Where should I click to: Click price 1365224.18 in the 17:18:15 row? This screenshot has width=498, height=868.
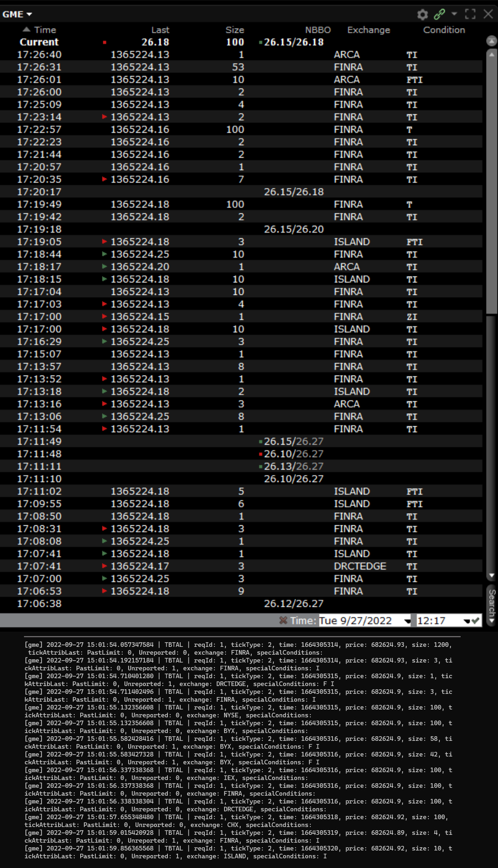click(140, 279)
